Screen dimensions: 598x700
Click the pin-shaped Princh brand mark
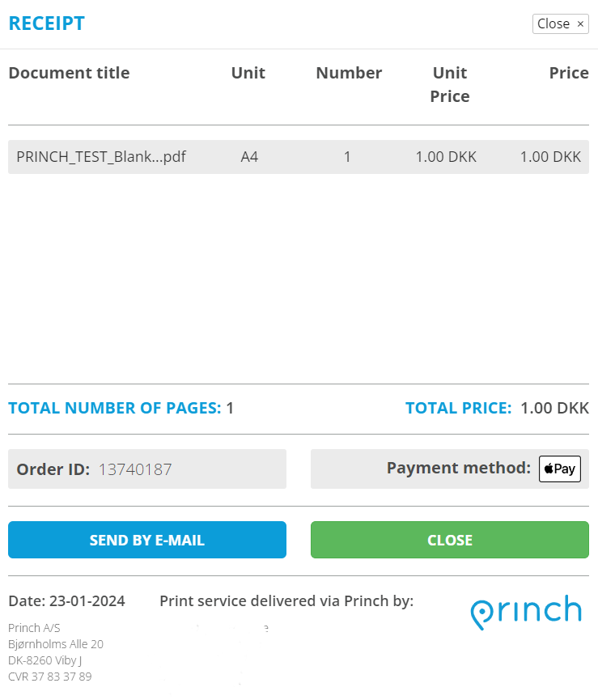point(483,611)
